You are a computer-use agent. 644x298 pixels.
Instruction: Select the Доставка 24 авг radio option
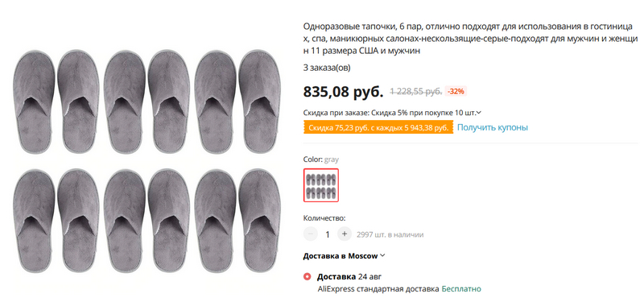[x=307, y=276]
